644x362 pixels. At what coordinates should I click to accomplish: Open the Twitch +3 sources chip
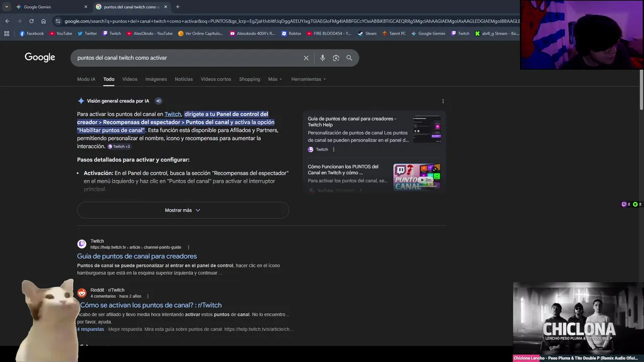[119, 146]
